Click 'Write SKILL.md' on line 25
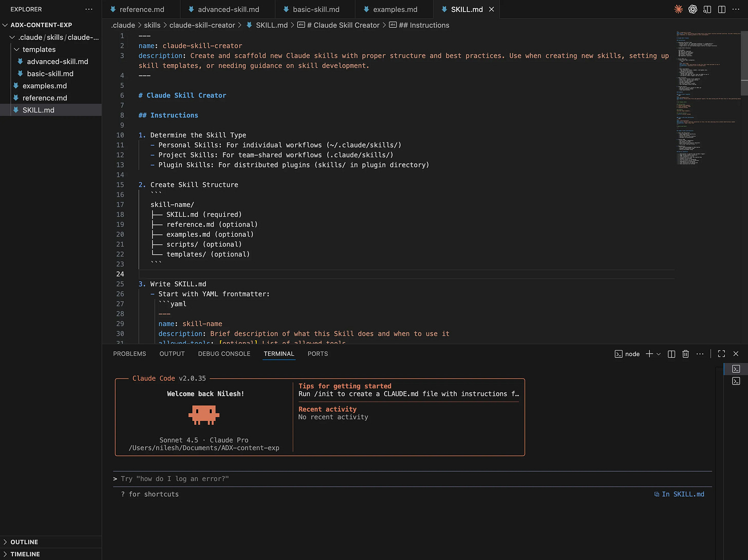Viewport: 748px width, 560px height. 178,284
